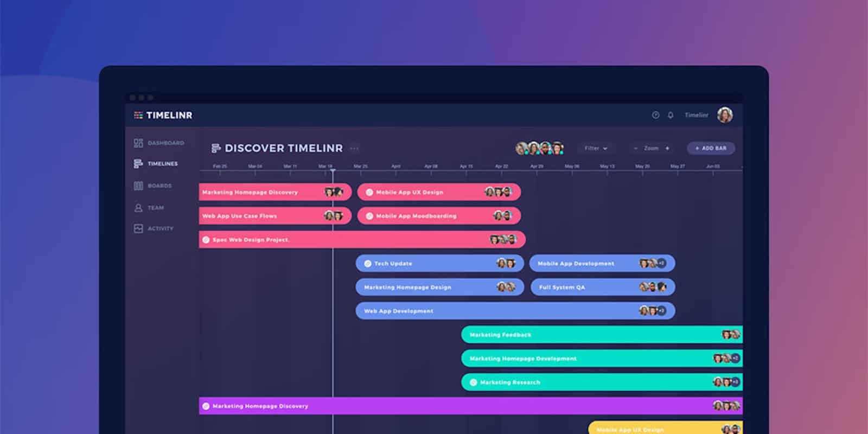This screenshot has width=868, height=434.
Task: Open the three-dot menu beside Discover Timelinr
Action: click(354, 148)
